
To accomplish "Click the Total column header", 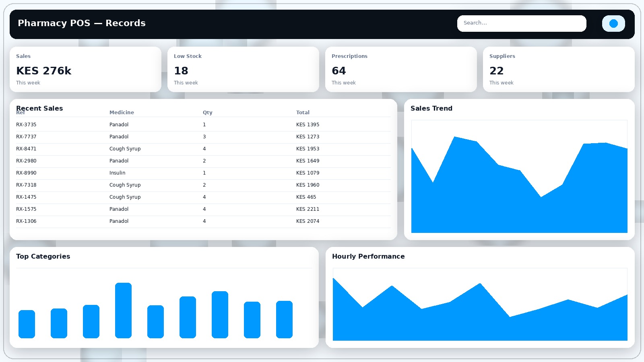I will click(x=303, y=113).
